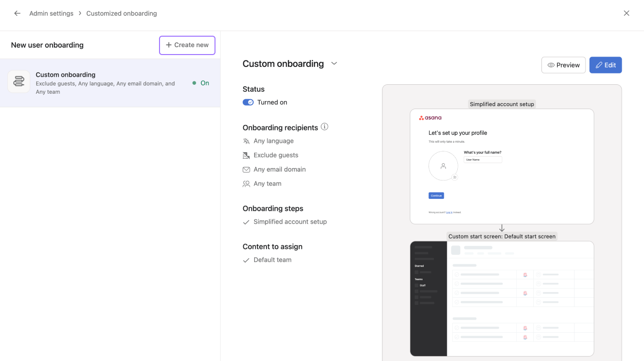The image size is (644, 361).
Task: Click the back arrow in the header
Action: click(x=17, y=13)
